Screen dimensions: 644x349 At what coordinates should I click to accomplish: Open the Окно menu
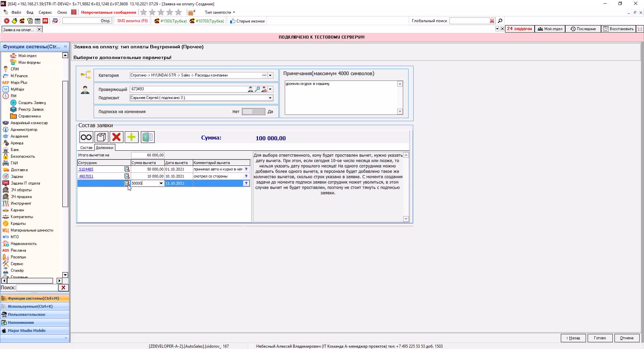[62, 12]
